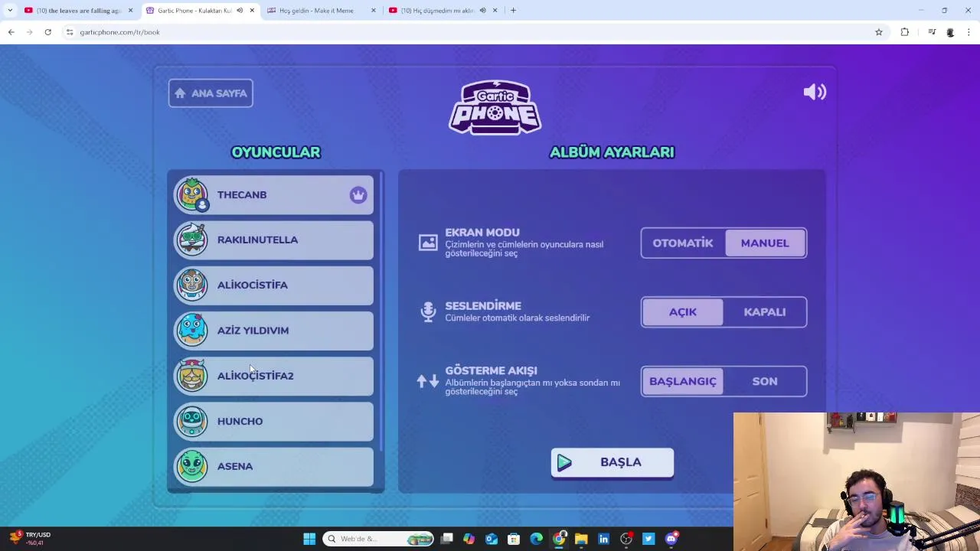Image resolution: width=980 pixels, height=551 pixels.
Task: Open the browser extensions puzzle icon
Action: [x=905, y=32]
